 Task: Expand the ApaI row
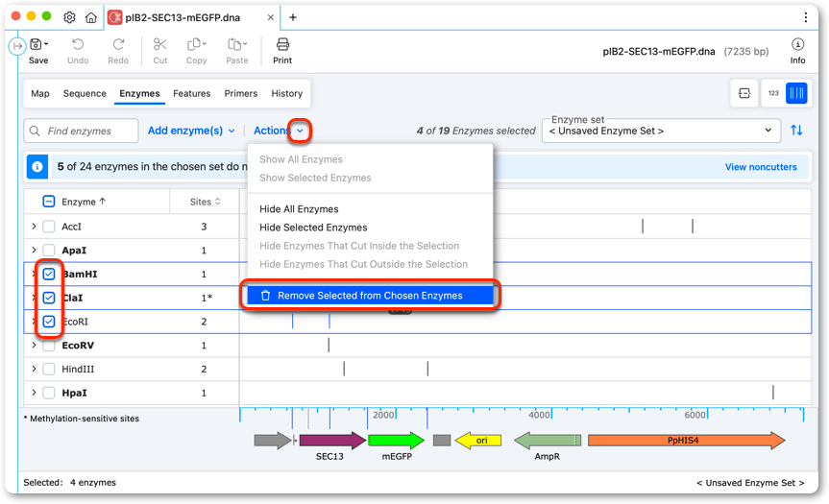[34, 251]
